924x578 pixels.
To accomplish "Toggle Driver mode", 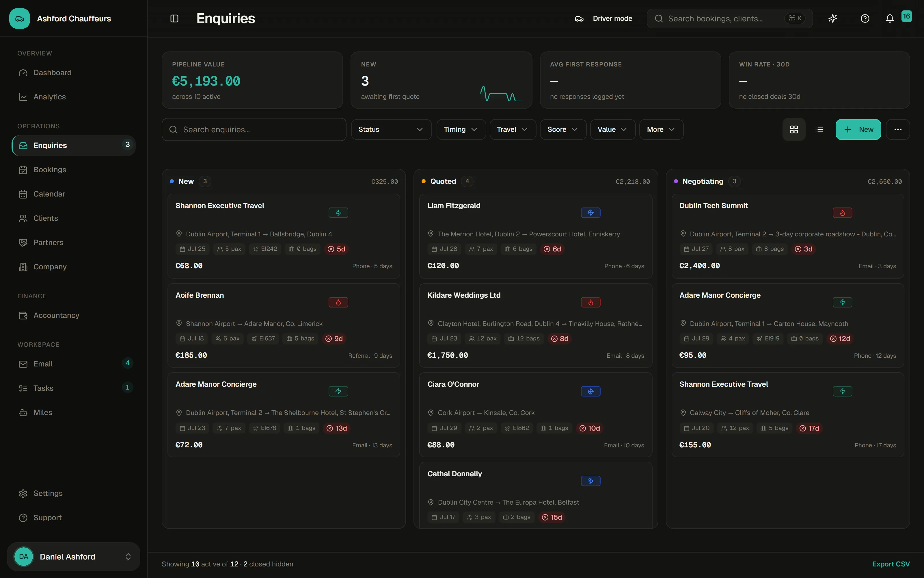I will [603, 18].
